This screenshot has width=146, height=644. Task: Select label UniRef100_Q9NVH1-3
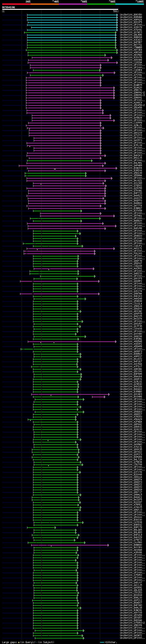click(x=132, y=95)
